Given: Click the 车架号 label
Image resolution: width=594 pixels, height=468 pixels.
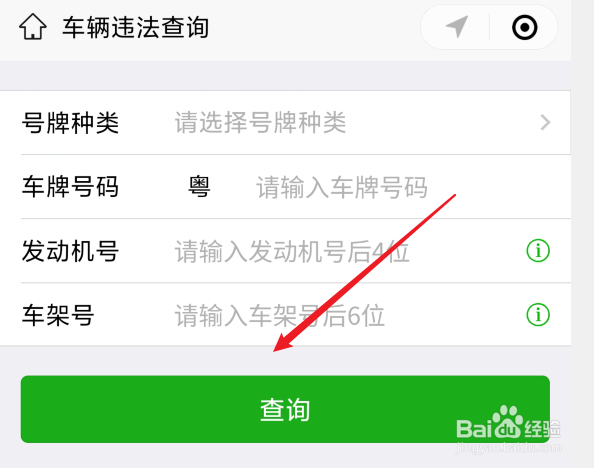Looking at the screenshot, I should [x=58, y=315].
